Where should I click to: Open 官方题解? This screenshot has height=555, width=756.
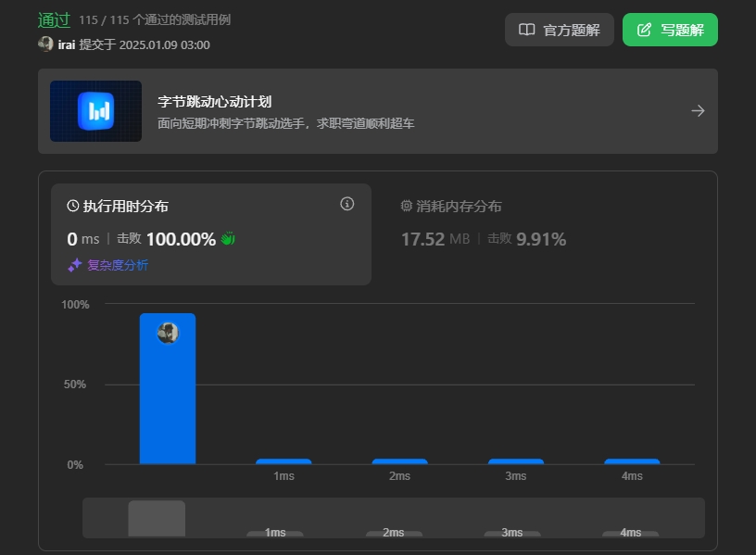point(559,29)
